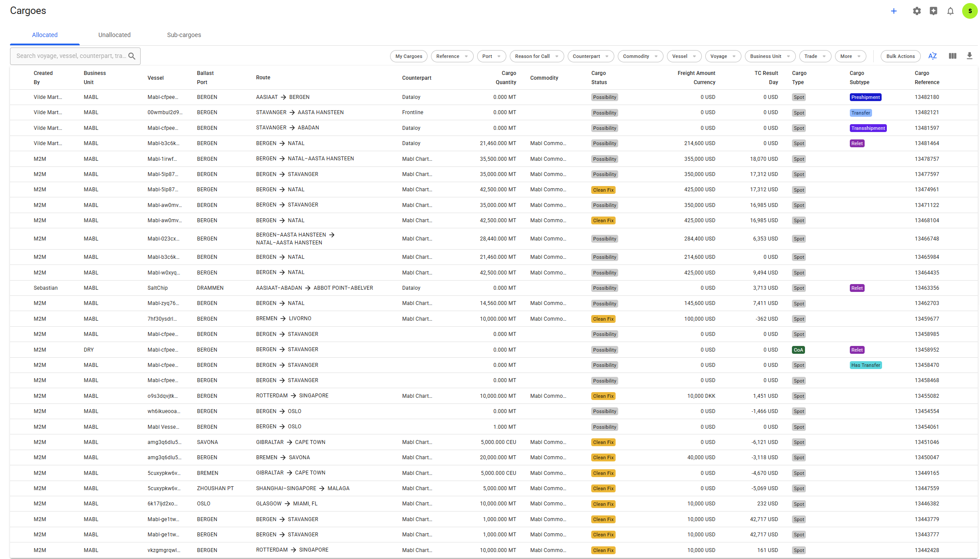Expand the Counterpart filter dropdown
Screen dimensions: 980x559
[x=590, y=56]
